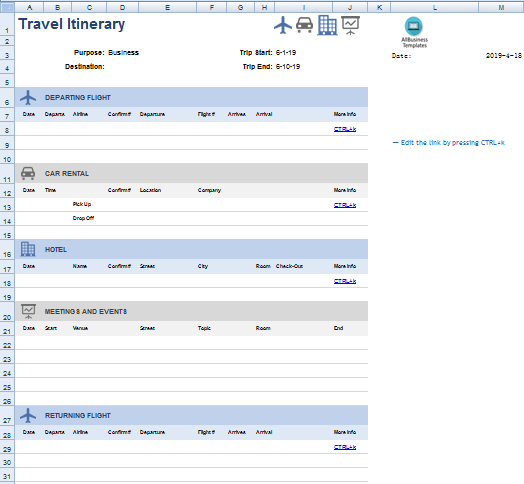Image resolution: width=524 pixels, height=484 pixels.
Task: Click the hotel building icon in title row
Action: (327, 25)
